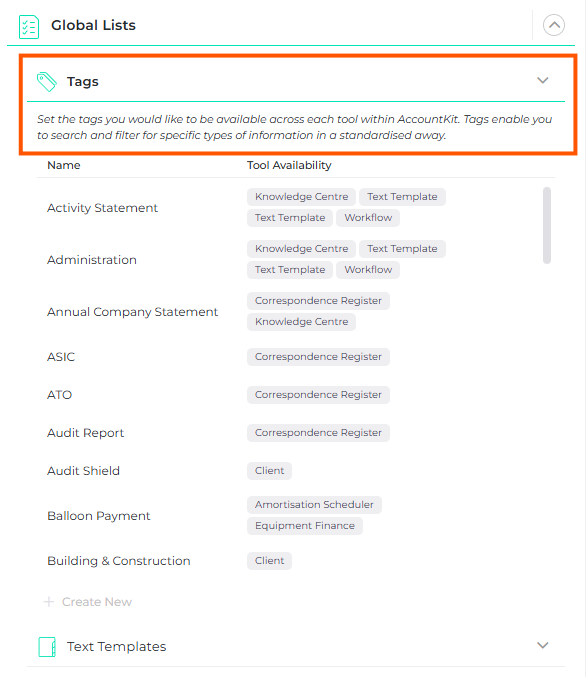Click the Audit Shield Client chip

pyautogui.click(x=269, y=471)
